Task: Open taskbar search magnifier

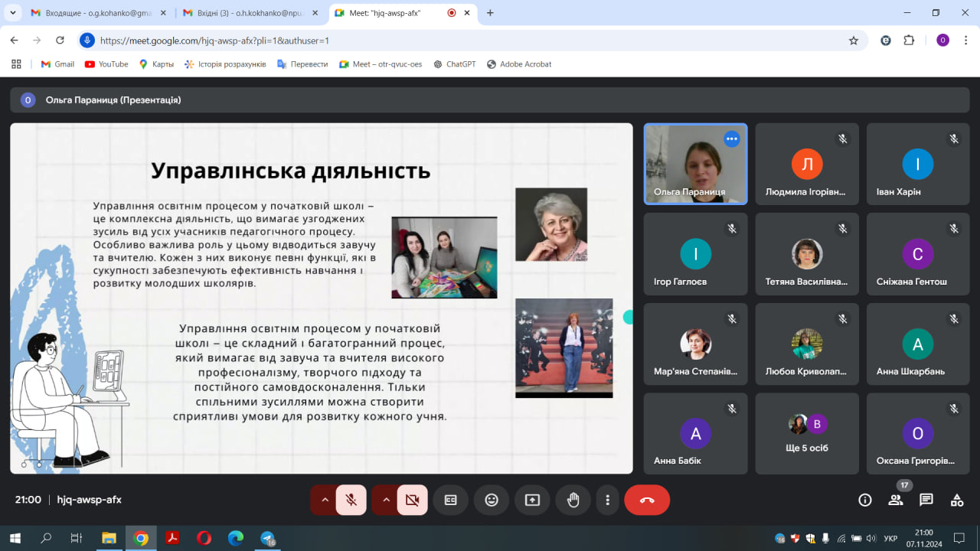Action: pyautogui.click(x=46, y=538)
